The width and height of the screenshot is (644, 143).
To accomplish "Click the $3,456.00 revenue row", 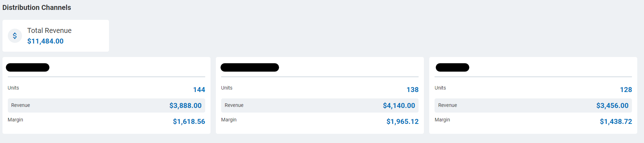I will click(533, 105).
